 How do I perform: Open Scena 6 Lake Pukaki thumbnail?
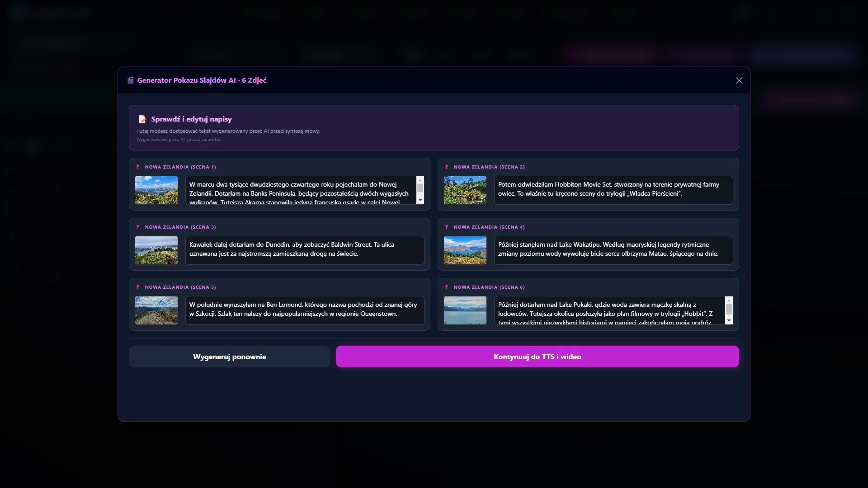(x=465, y=310)
